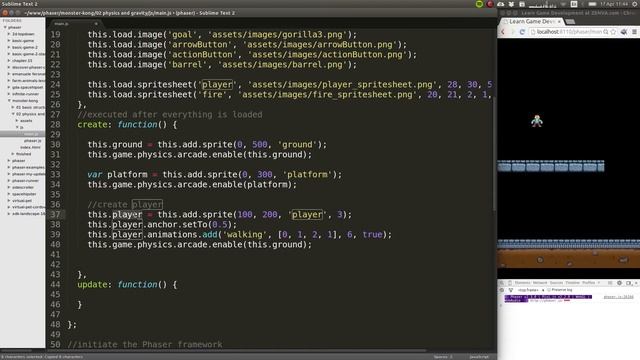Select the spaceshipster folder

(24, 194)
